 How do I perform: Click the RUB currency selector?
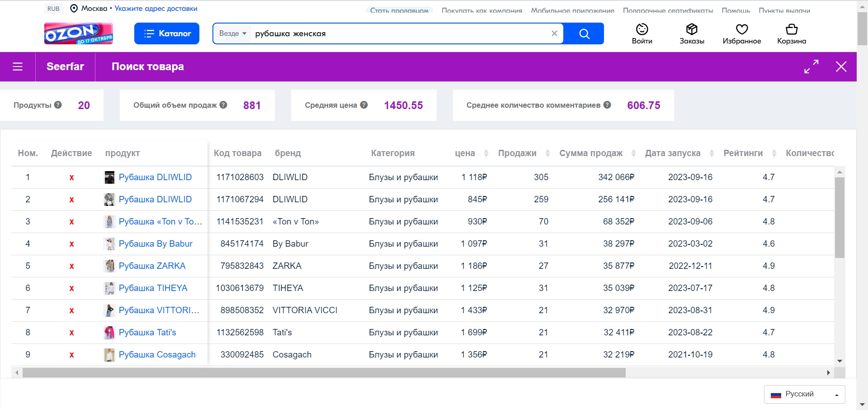click(53, 9)
